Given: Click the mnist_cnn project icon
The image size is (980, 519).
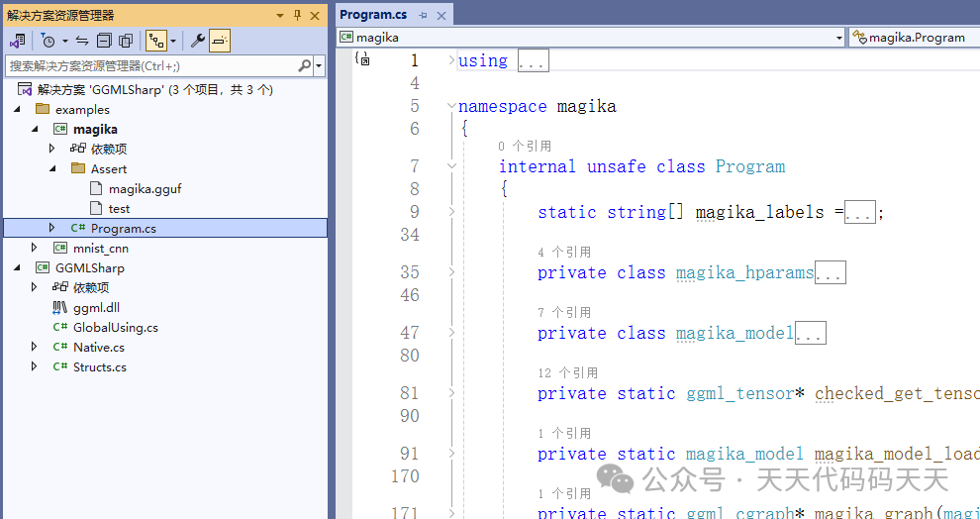Looking at the screenshot, I should point(60,248).
